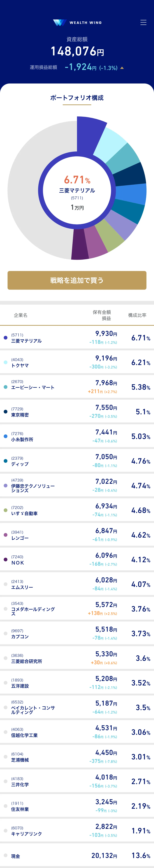Click the 構成比率 column header
Viewport: 154px width, 868px height.
coord(137,315)
